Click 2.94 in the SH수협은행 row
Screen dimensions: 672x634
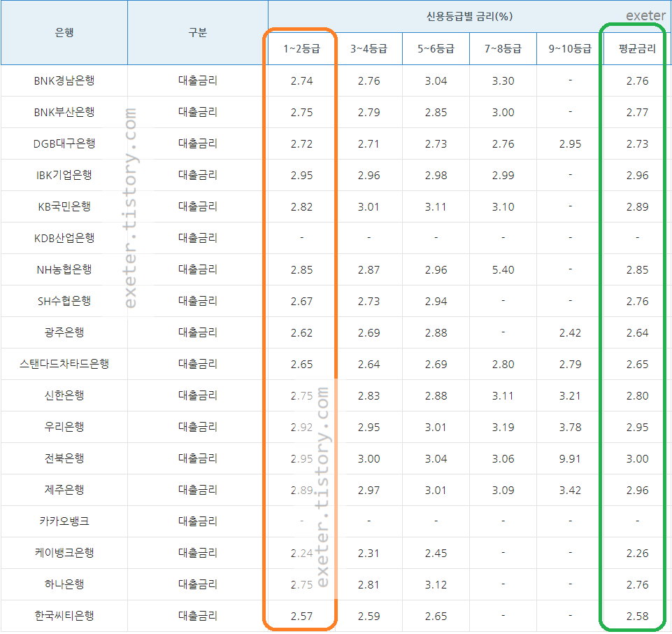pyautogui.click(x=436, y=302)
